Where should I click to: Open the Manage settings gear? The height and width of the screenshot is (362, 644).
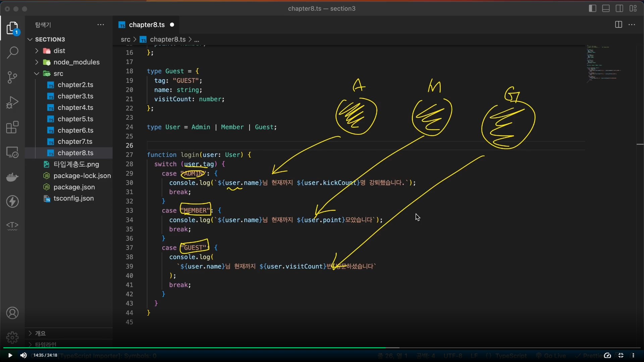click(12, 337)
